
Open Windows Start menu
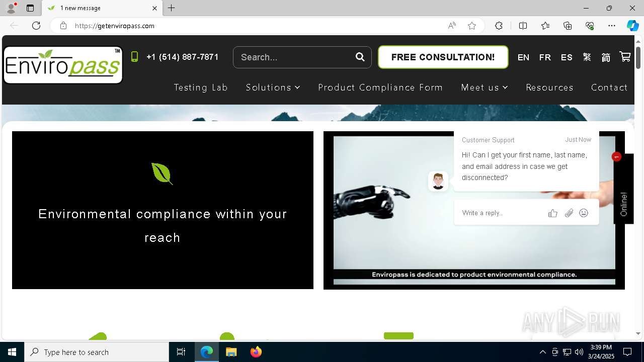click(x=12, y=352)
